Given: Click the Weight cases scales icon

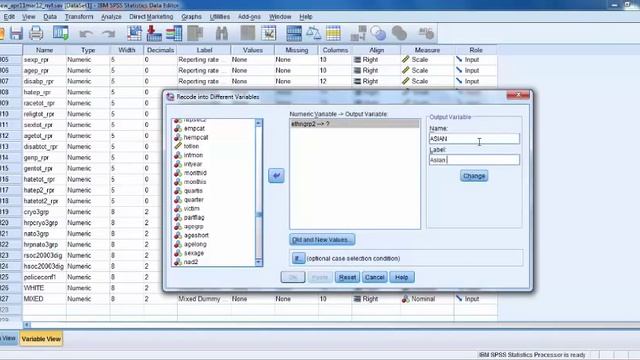Looking at the screenshot, I should point(313,33).
